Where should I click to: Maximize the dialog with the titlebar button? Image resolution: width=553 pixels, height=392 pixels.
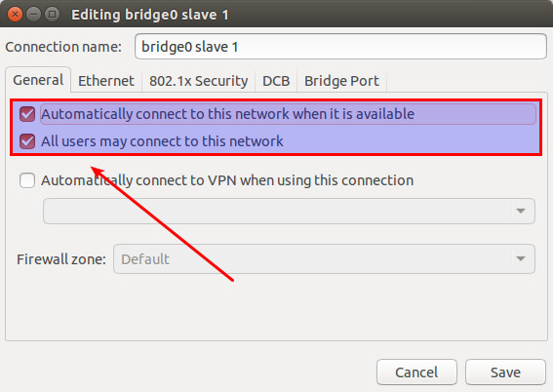tap(53, 15)
